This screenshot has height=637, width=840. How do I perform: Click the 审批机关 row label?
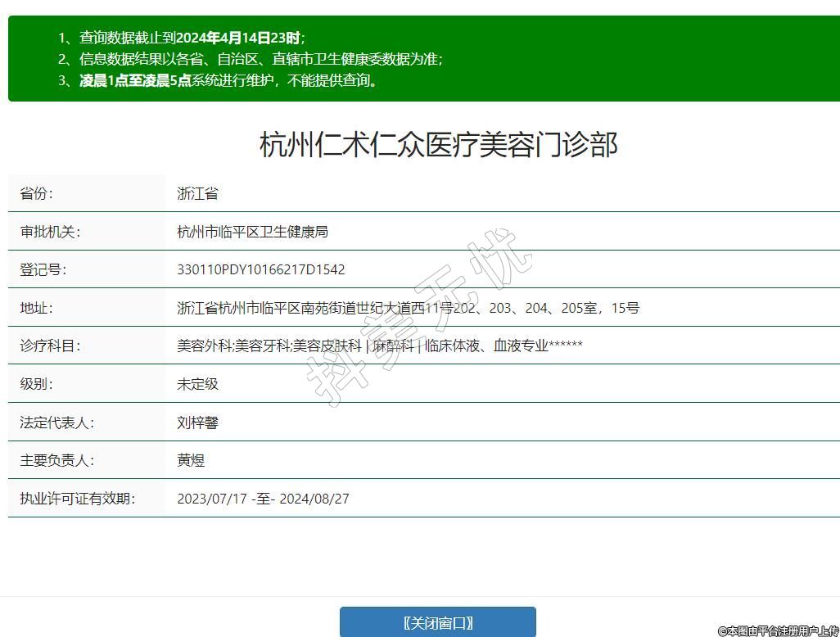[x=50, y=232]
